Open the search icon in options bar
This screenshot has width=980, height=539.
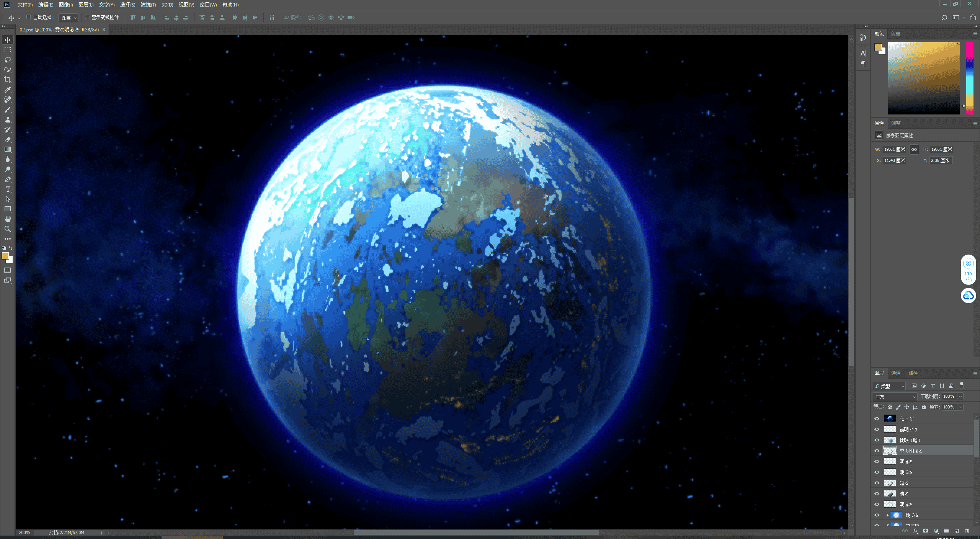coord(944,18)
